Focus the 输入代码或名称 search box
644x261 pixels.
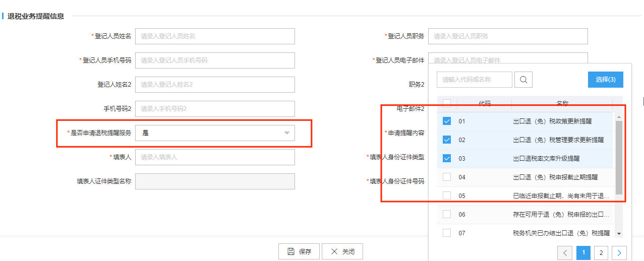474,80
